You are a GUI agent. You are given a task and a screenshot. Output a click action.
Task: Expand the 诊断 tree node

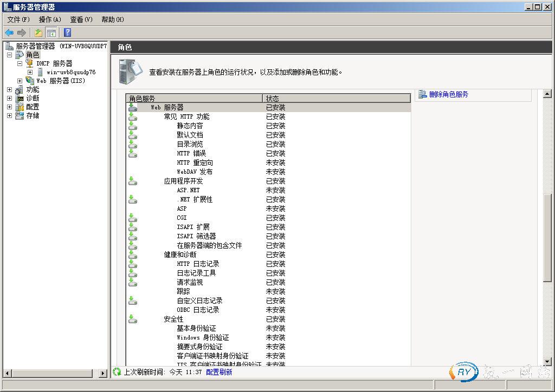tap(9, 98)
